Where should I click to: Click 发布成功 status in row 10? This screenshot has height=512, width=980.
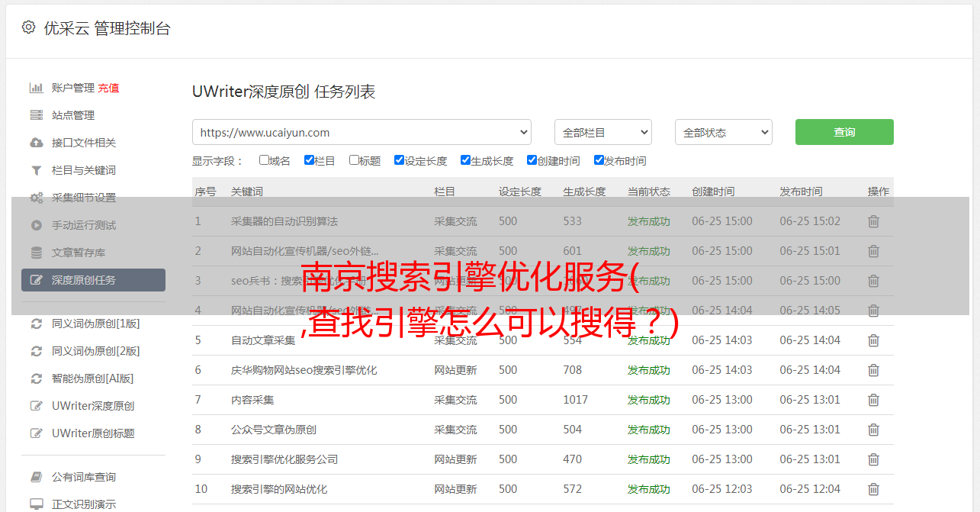point(649,489)
